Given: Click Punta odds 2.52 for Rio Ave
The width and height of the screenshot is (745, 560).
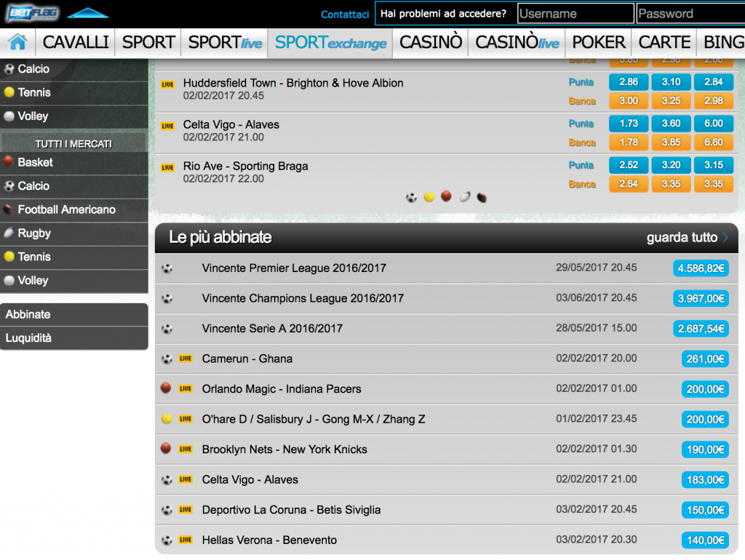Looking at the screenshot, I should point(629,165).
